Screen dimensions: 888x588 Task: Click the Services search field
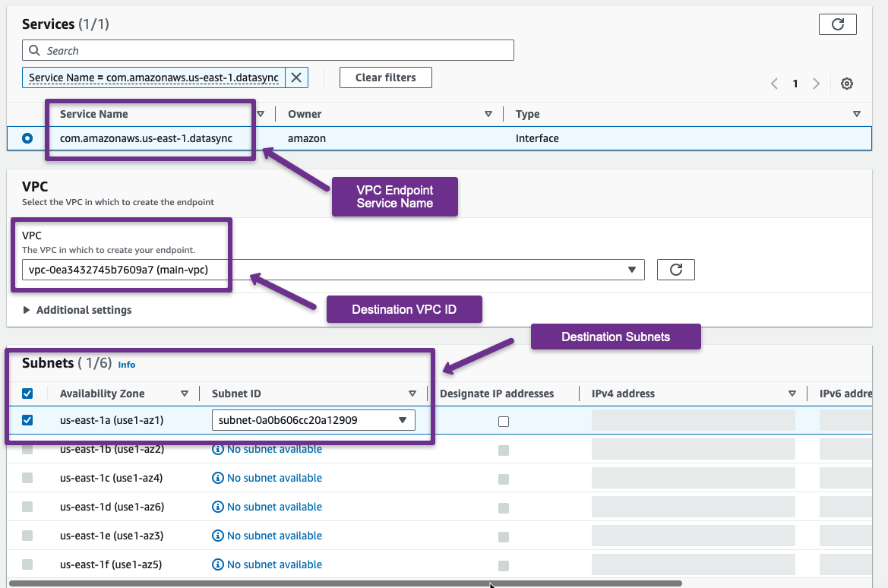pyautogui.click(x=268, y=51)
